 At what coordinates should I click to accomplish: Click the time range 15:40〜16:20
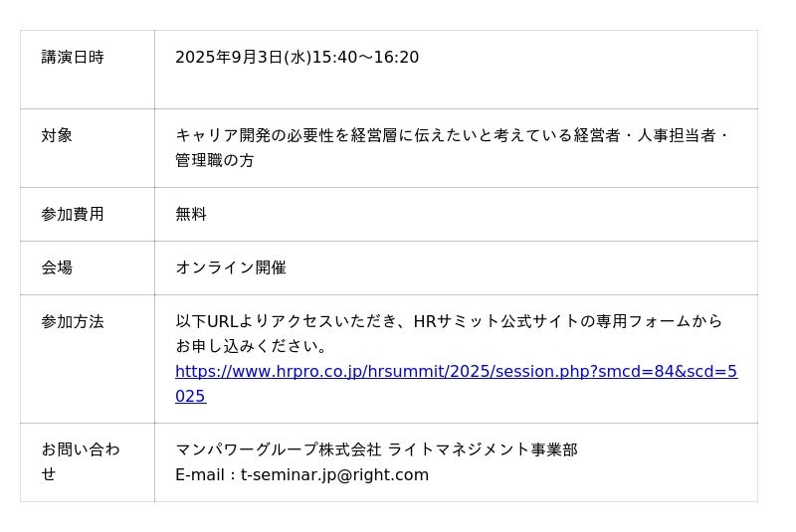click(366, 58)
